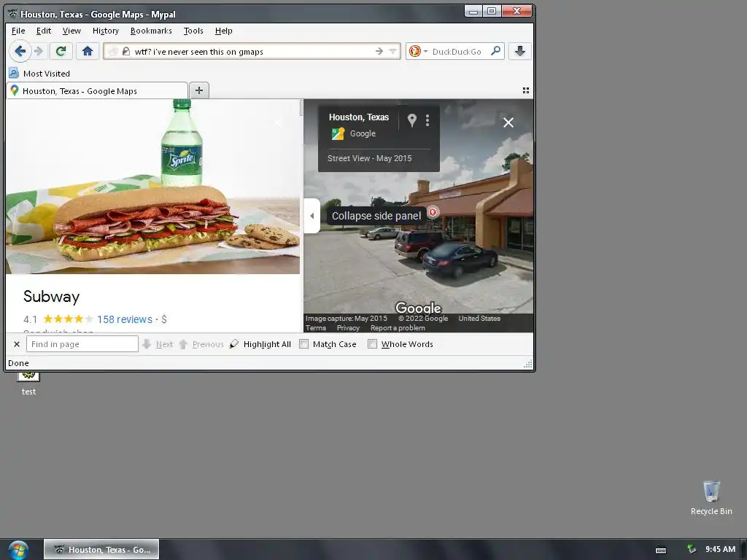Open the Privacy link

tap(348, 327)
